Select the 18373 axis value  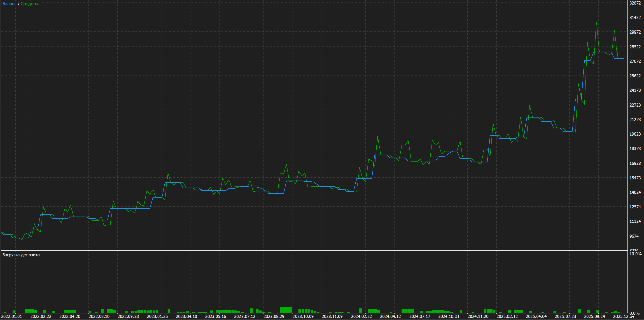[x=635, y=149]
